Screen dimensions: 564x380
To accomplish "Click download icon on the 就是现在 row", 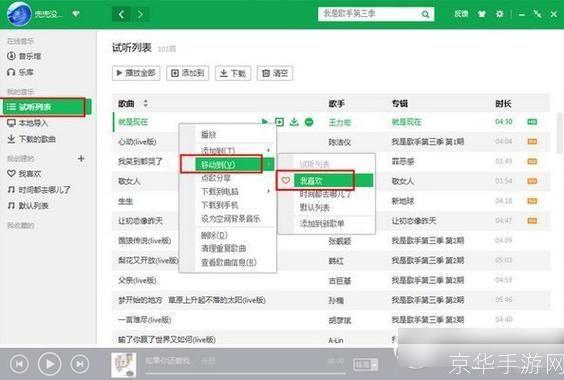I will pyautogui.click(x=294, y=122).
